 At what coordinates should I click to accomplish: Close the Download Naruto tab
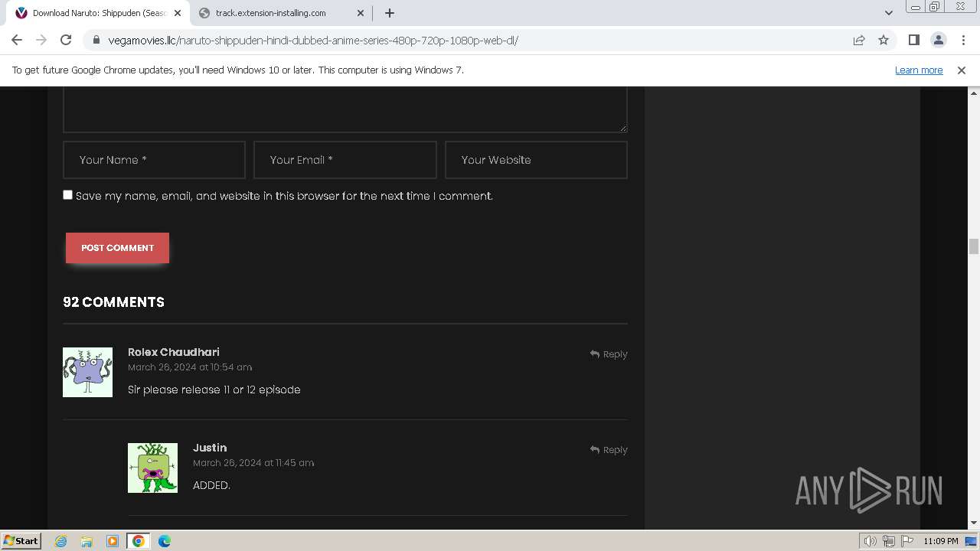178,13
